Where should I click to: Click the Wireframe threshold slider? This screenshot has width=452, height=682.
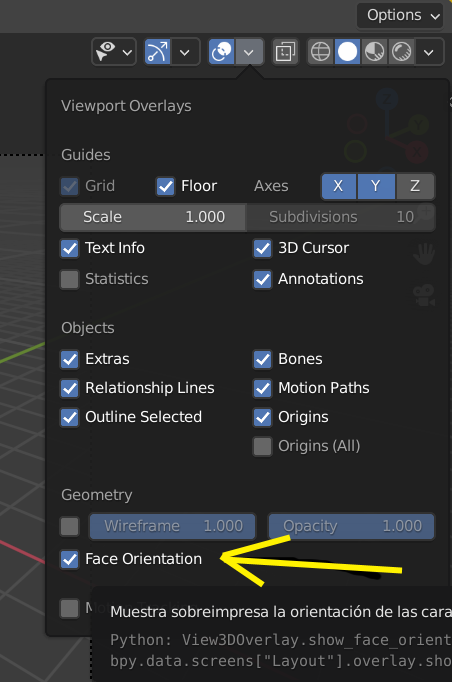point(173,526)
